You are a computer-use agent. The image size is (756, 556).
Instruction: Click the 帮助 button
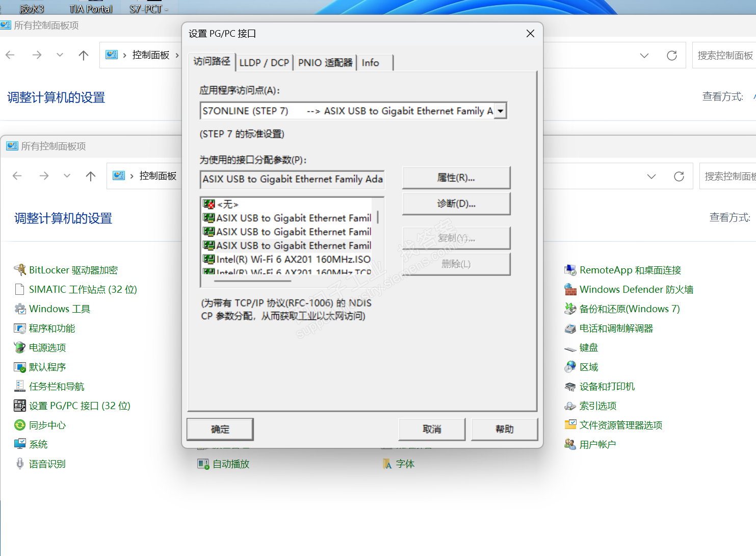[505, 429]
